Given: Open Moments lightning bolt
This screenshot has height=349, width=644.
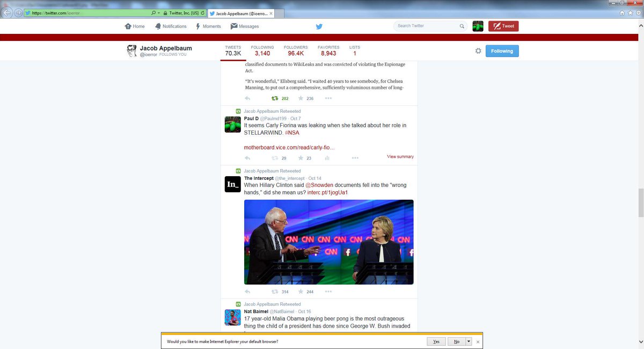Looking at the screenshot, I should tap(198, 26).
